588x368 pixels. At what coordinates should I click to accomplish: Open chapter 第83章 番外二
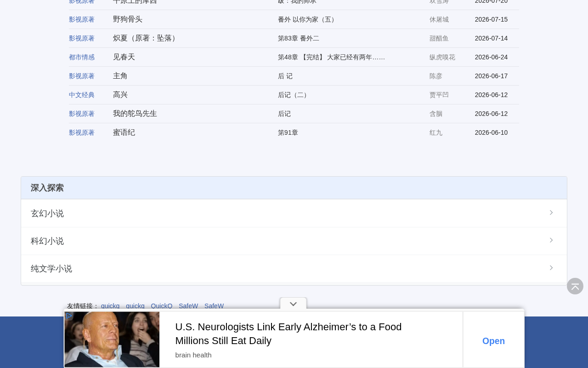tap(299, 38)
